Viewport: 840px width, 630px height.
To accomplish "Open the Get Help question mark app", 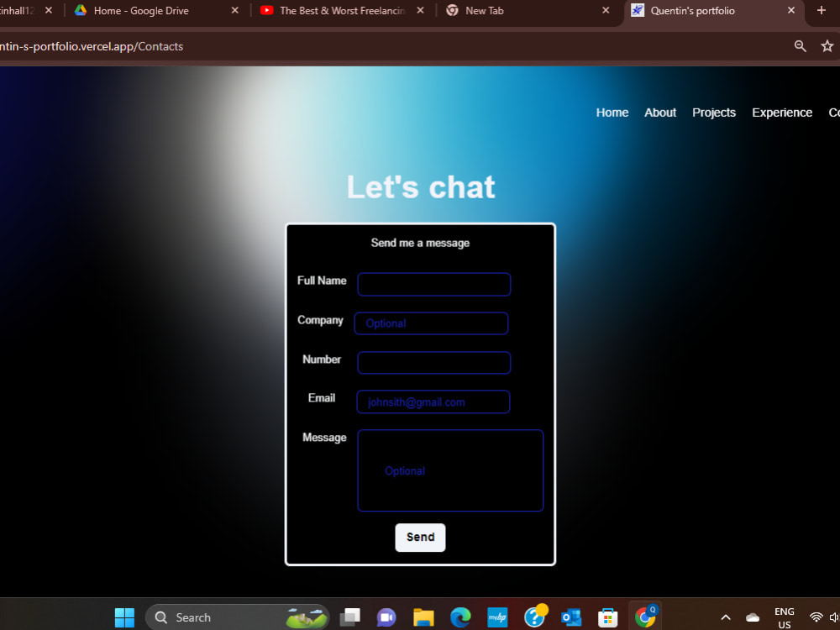I will [x=534, y=617].
